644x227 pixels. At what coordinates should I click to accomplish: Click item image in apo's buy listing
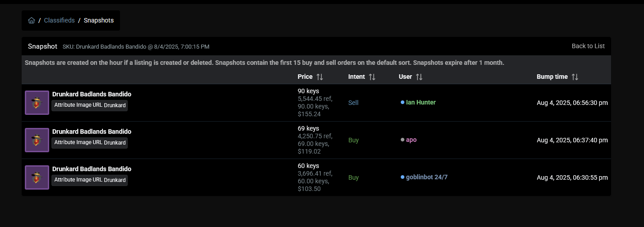[37, 140]
